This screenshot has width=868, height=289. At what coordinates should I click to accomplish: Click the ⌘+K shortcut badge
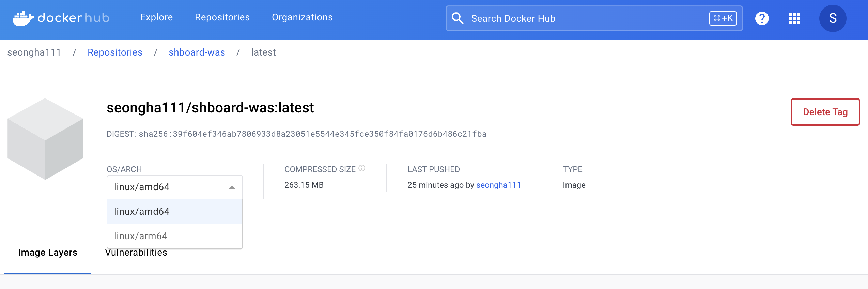(x=723, y=18)
